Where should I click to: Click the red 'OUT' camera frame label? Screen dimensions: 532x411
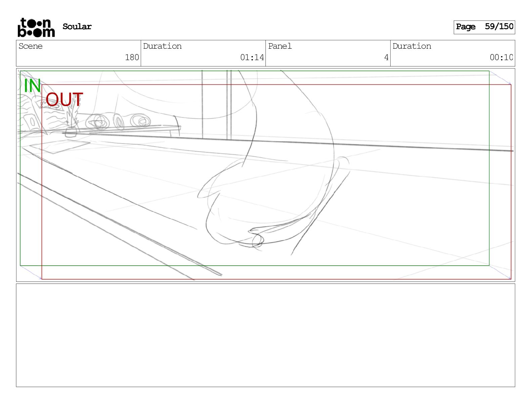(64, 100)
